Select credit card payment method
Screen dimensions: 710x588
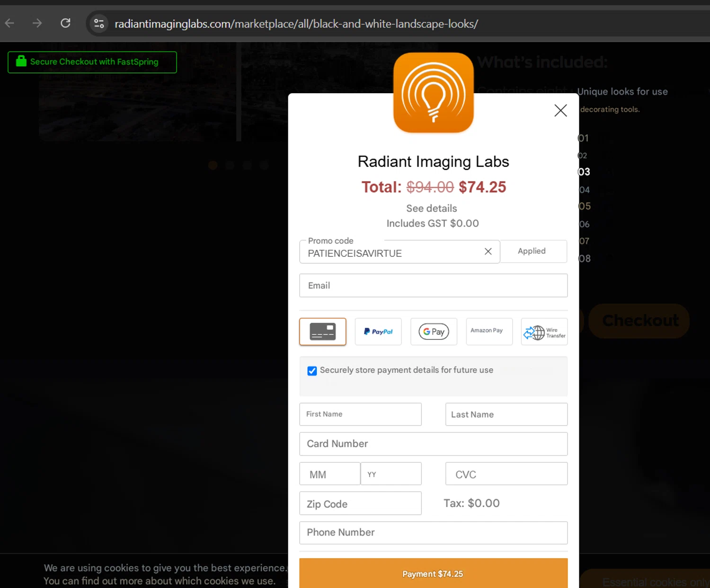pyautogui.click(x=323, y=332)
